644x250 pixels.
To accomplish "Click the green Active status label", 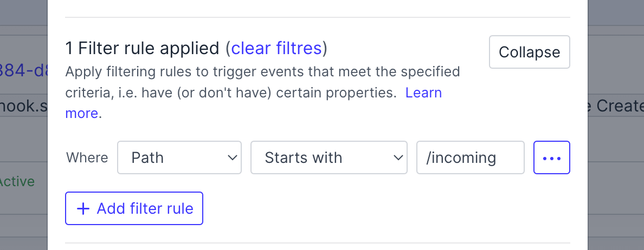I will tap(17, 182).
